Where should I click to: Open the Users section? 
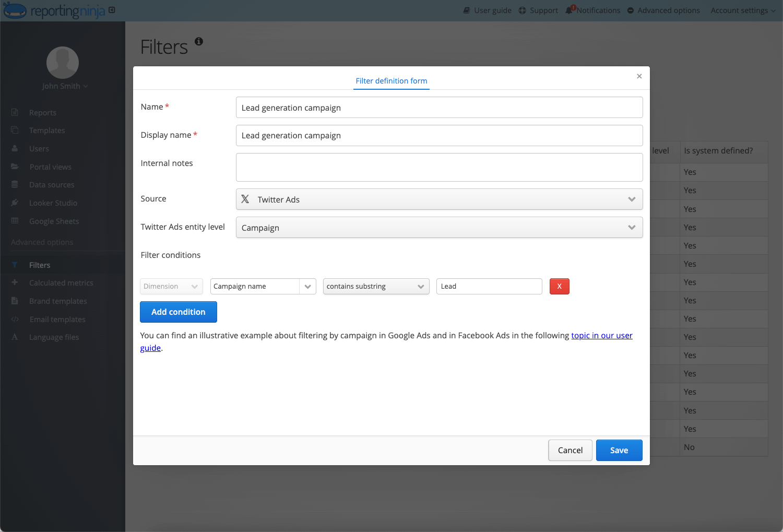point(39,148)
